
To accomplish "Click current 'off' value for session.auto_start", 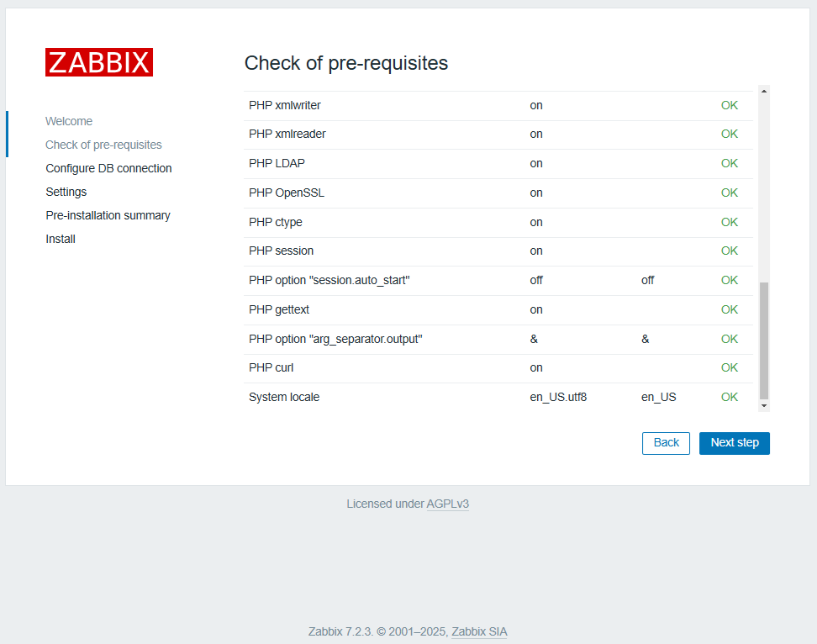I will (536, 280).
